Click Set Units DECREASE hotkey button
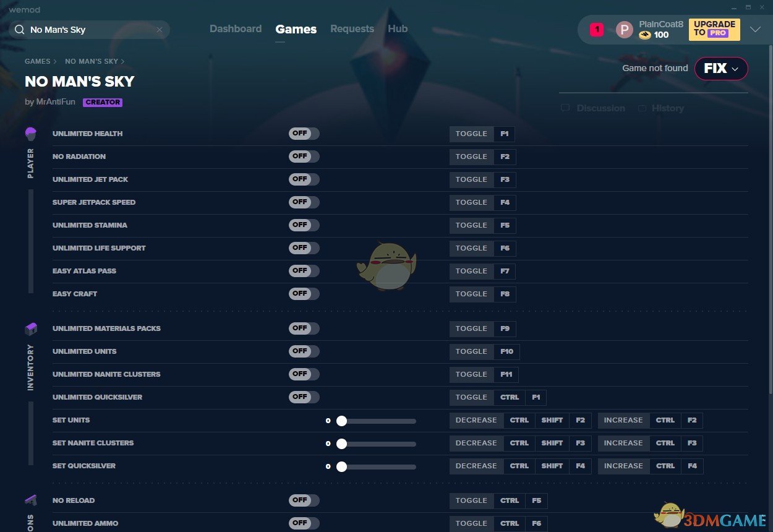This screenshot has height=532, width=773. tap(476, 420)
